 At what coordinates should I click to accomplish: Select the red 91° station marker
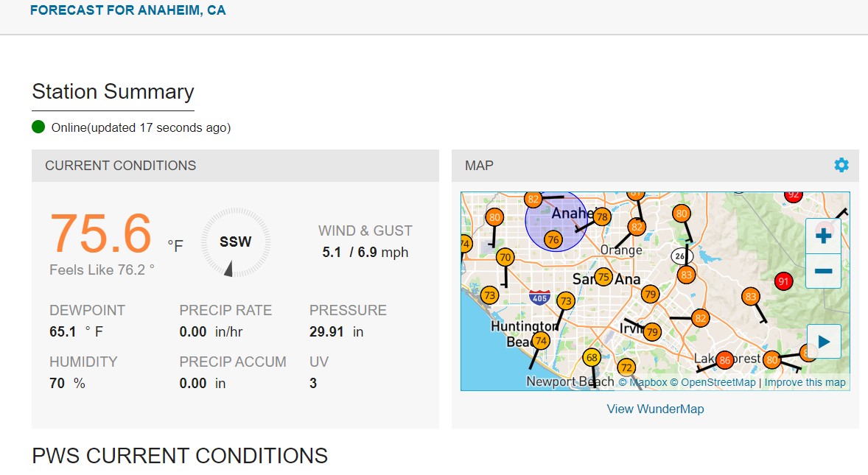pos(783,281)
